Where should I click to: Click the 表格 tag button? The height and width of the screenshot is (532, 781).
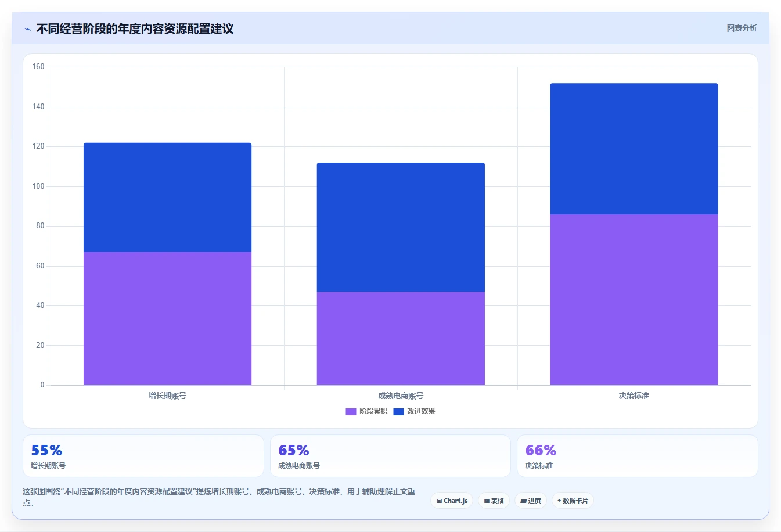point(494,501)
